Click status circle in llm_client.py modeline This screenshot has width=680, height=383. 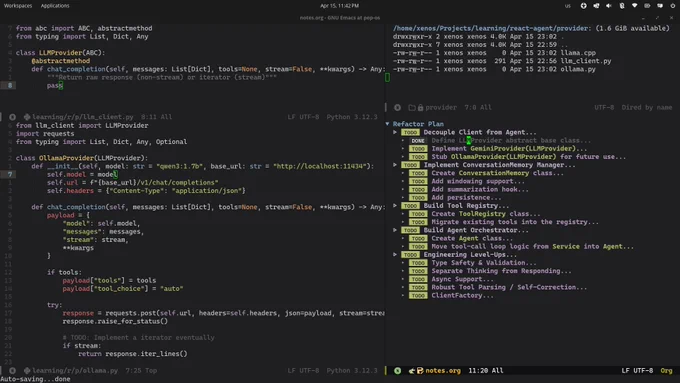point(13,117)
